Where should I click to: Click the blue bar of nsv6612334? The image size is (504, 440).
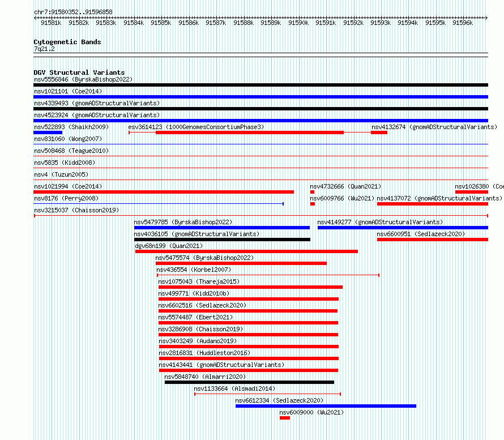coord(326,406)
